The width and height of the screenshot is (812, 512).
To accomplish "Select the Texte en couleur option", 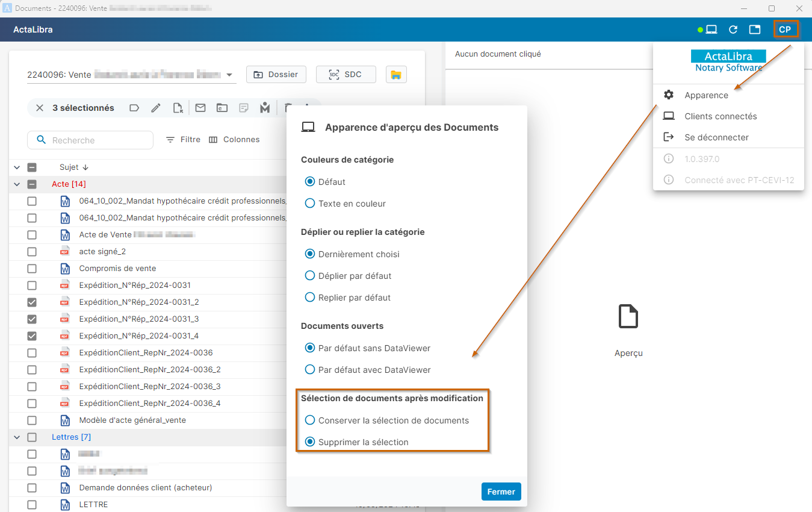I will pyautogui.click(x=310, y=203).
